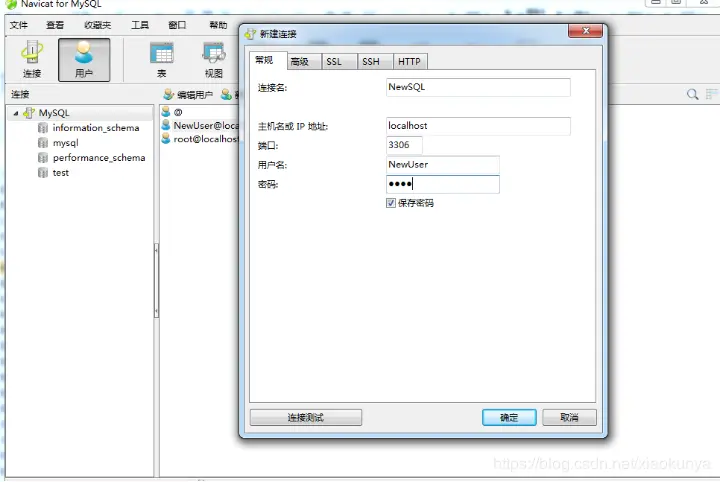Screen dimensions: 720x482
Task: Click the username field containing NewUser
Action: pos(443,165)
